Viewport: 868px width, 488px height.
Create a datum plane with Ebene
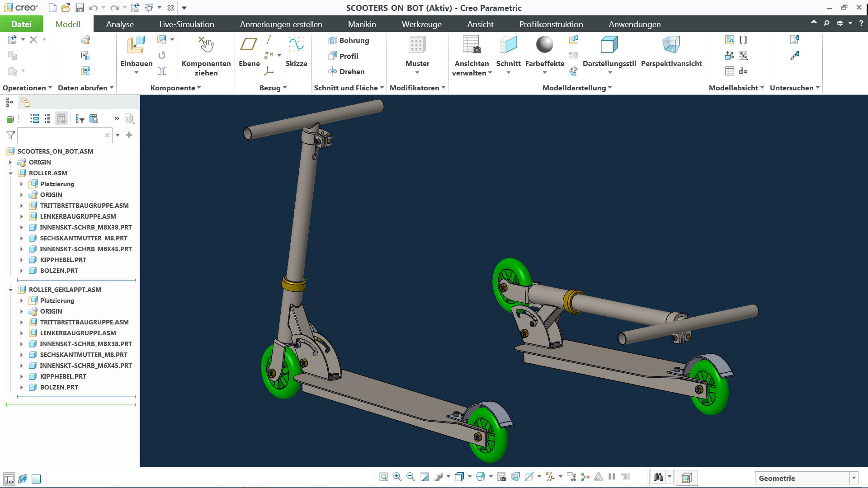coord(249,45)
